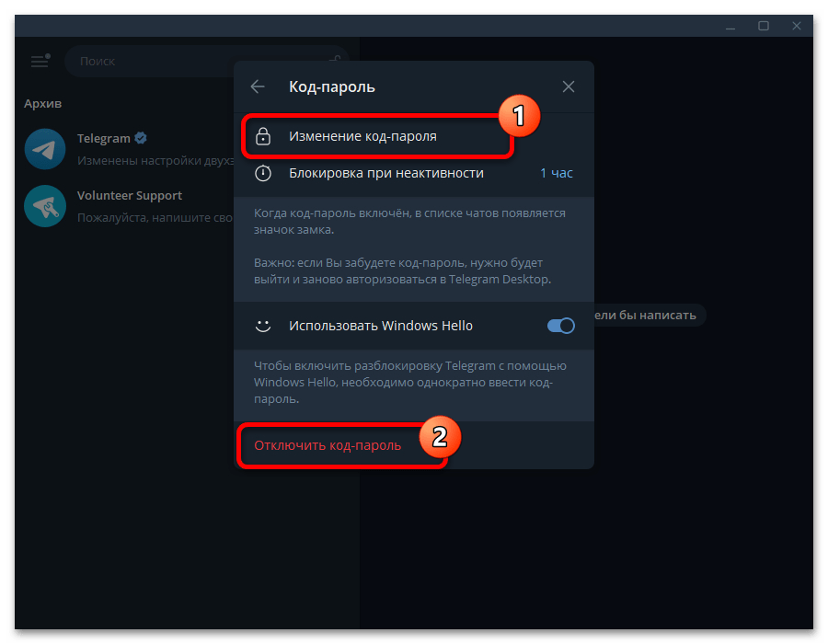Open the Volunteer Support chat avatar
The image size is (828, 644).
45,206
